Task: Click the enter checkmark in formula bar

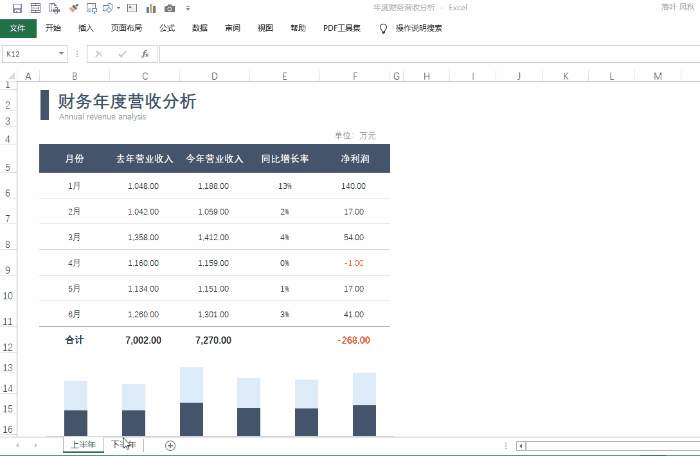Action: (x=122, y=54)
